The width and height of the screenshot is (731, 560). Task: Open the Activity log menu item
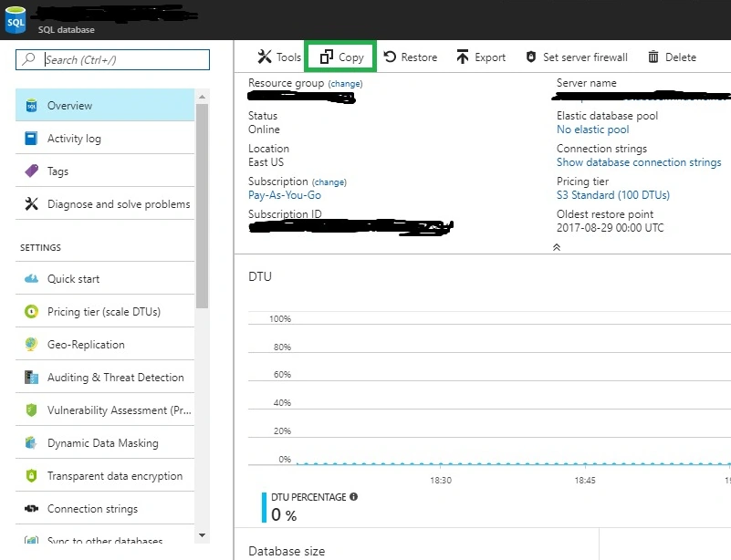(105, 139)
